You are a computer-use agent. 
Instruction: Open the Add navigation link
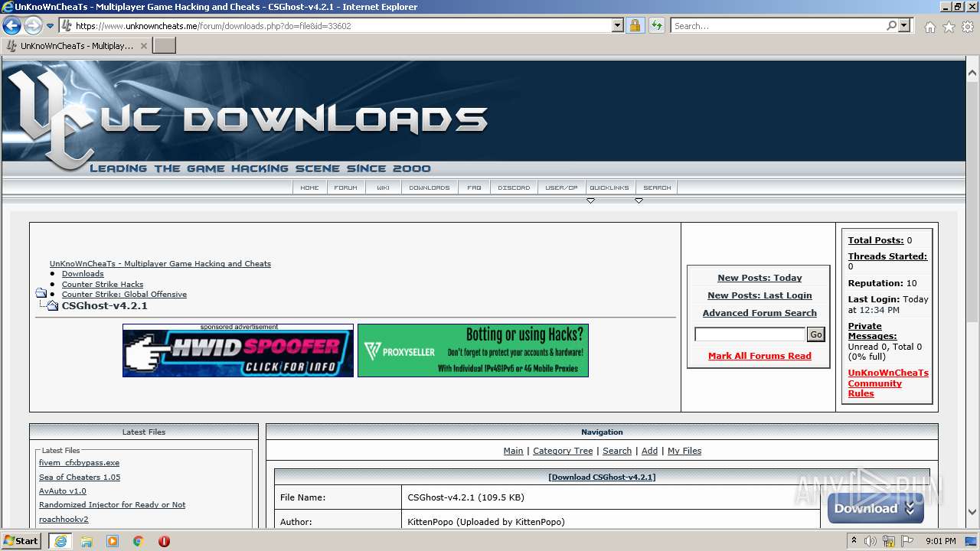(x=649, y=451)
